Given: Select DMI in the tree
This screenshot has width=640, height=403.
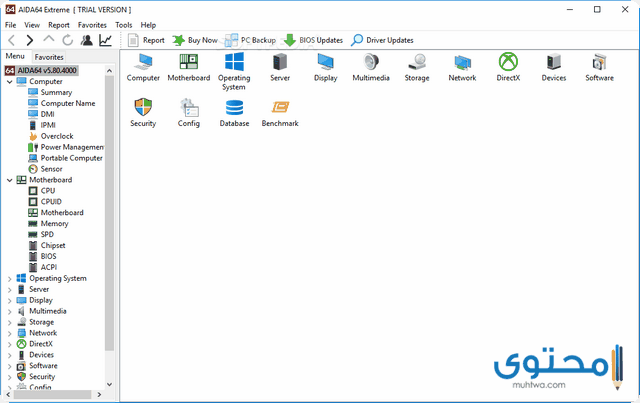Looking at the screenshot, I should click(x=41, y=114).
